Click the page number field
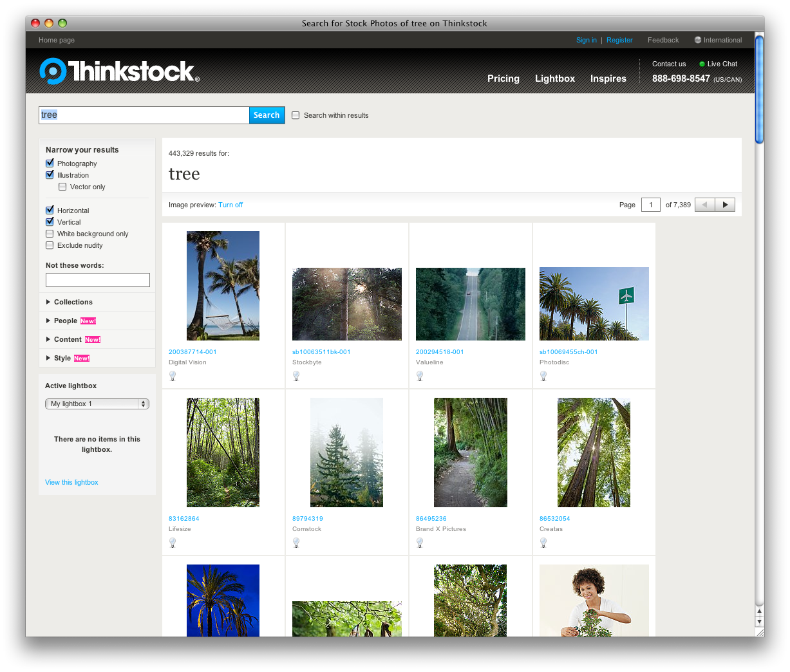The width and height of the screenshot is (790, 672). (651, 205)
